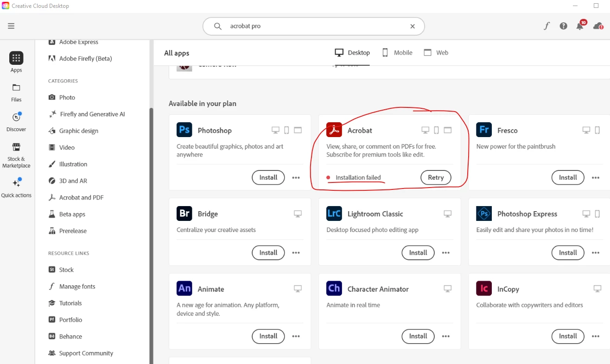
Task: Click the Lightroom Classic app icon
Action: click(x=334, y=213)
